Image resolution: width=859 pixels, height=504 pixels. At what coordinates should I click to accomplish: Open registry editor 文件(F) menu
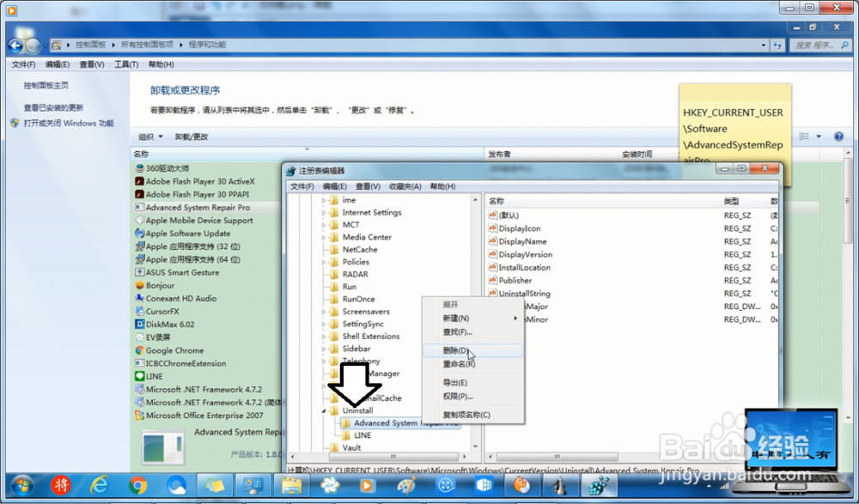click(302, 186)
